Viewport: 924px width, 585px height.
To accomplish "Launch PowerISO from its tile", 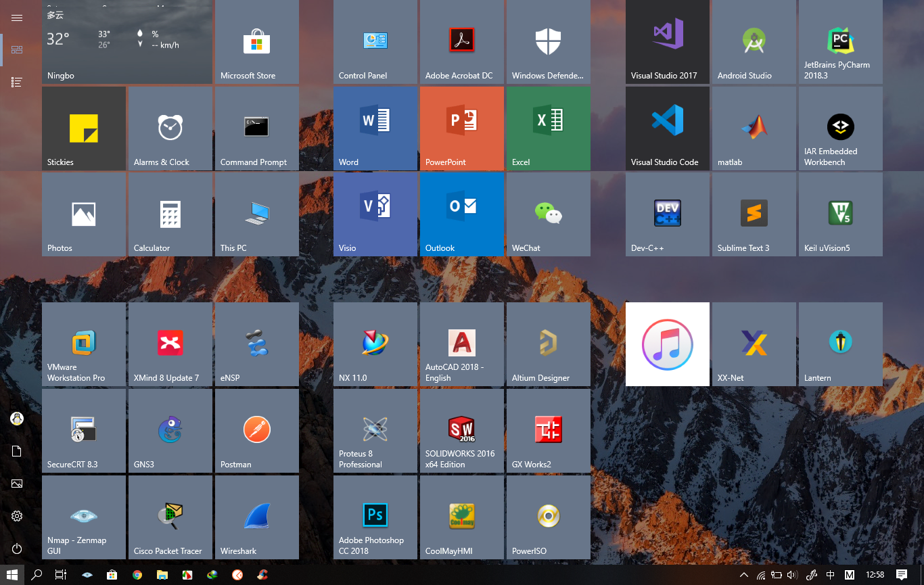I will tap(549, 517).
